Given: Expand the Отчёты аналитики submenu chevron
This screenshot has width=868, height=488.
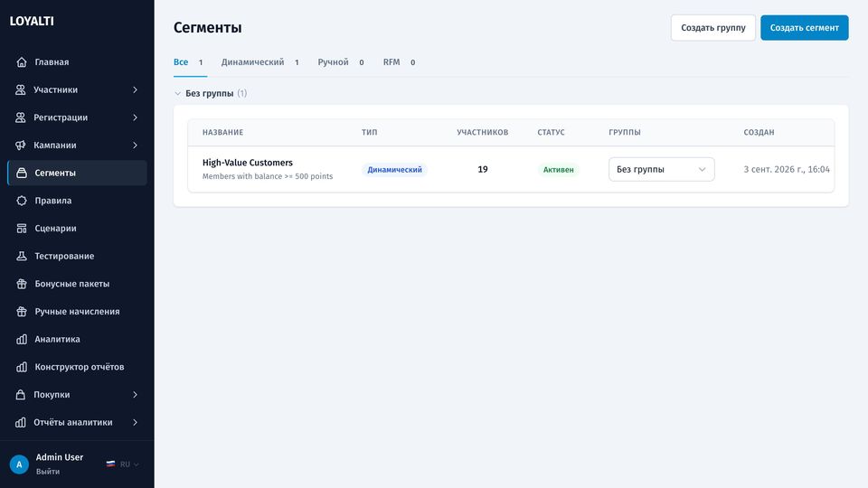Looking at the screenshot, I should coord(135,422).
